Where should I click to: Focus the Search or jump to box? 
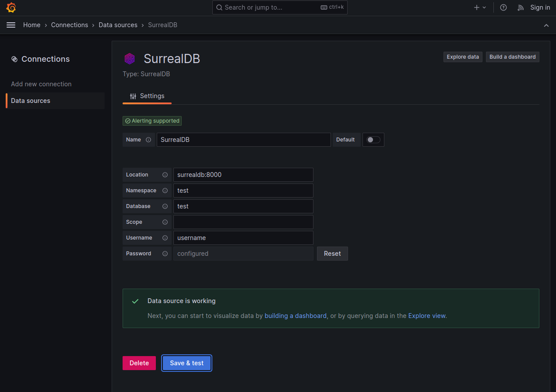tap(280, 7)
